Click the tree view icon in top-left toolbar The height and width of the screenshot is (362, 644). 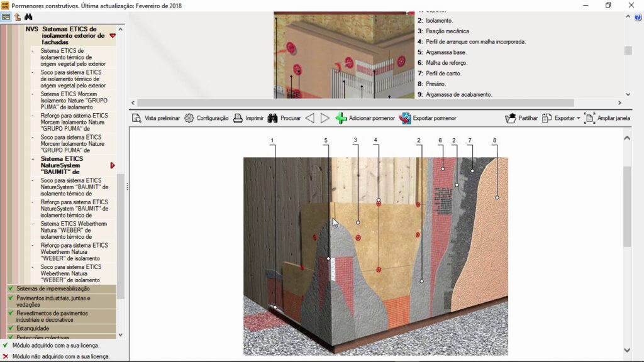pos(6,17)
